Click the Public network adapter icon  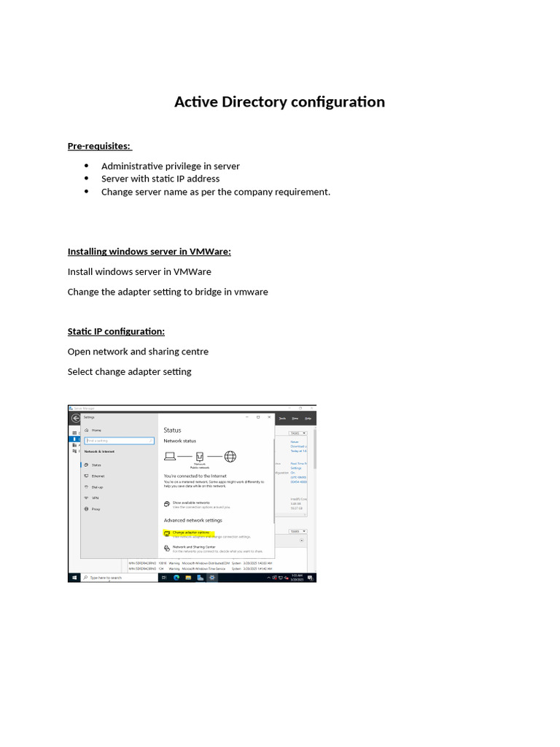click(200, 457)
